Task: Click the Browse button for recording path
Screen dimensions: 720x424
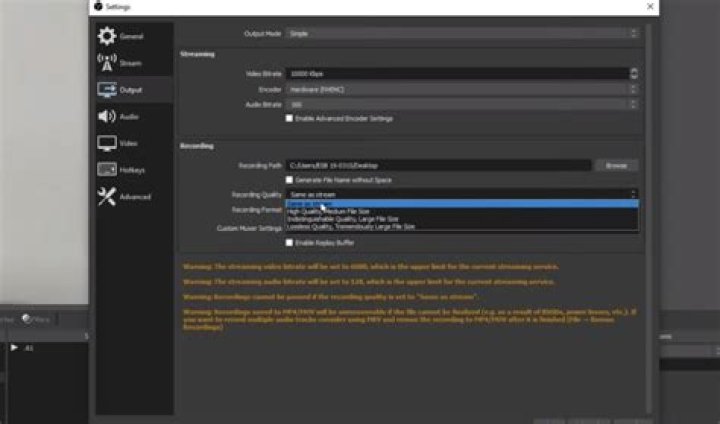Action: tap(616, 165)
